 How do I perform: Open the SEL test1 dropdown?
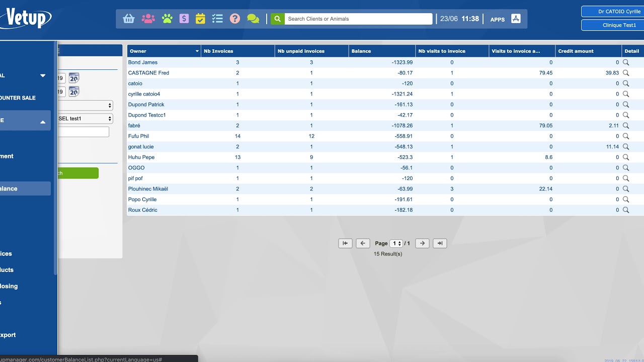pos(85,119)
